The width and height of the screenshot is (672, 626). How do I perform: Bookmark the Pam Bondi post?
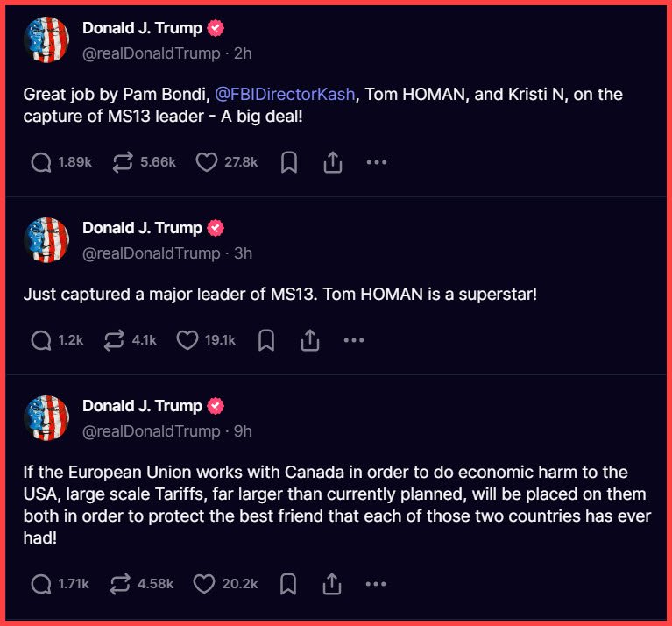click(x=289, y=162)
